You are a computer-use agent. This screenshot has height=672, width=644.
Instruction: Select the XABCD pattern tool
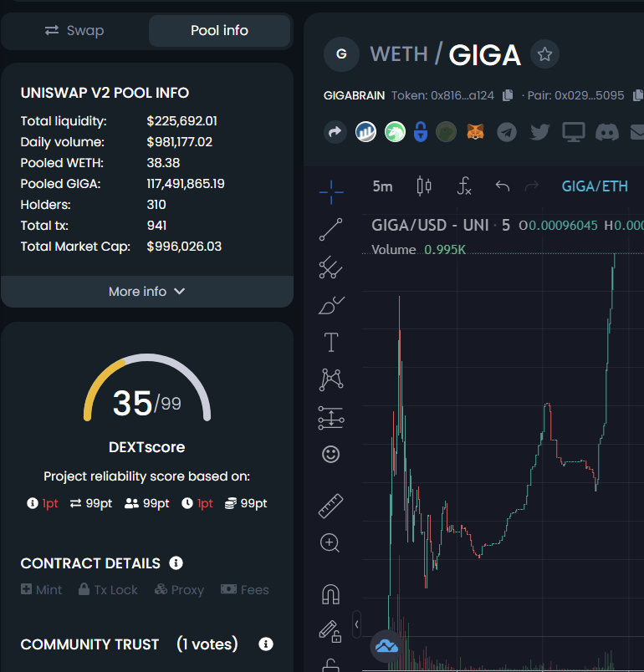pyautogui.click(x=331, y=379)
